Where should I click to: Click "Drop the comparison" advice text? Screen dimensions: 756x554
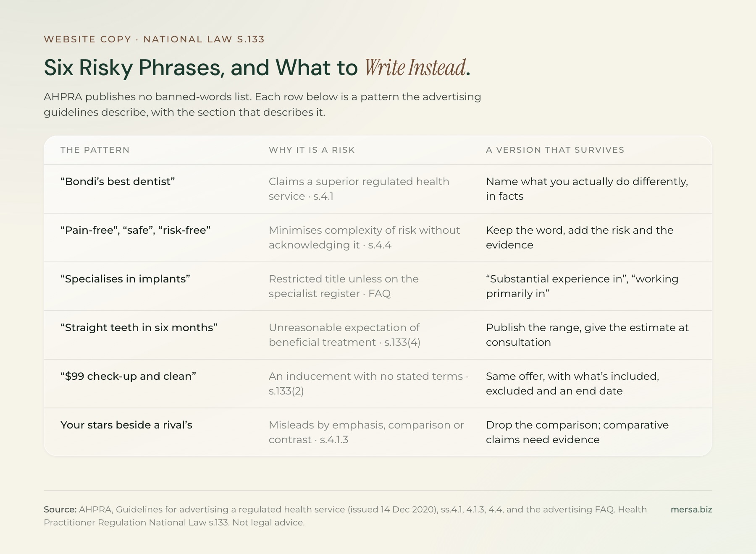click(x=577, y=432)
